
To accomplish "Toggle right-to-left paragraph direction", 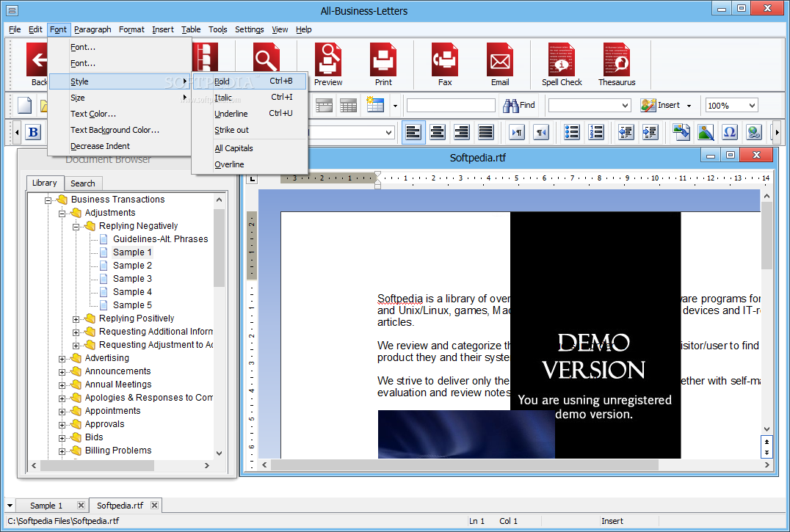I will click(x=541, y=132).
